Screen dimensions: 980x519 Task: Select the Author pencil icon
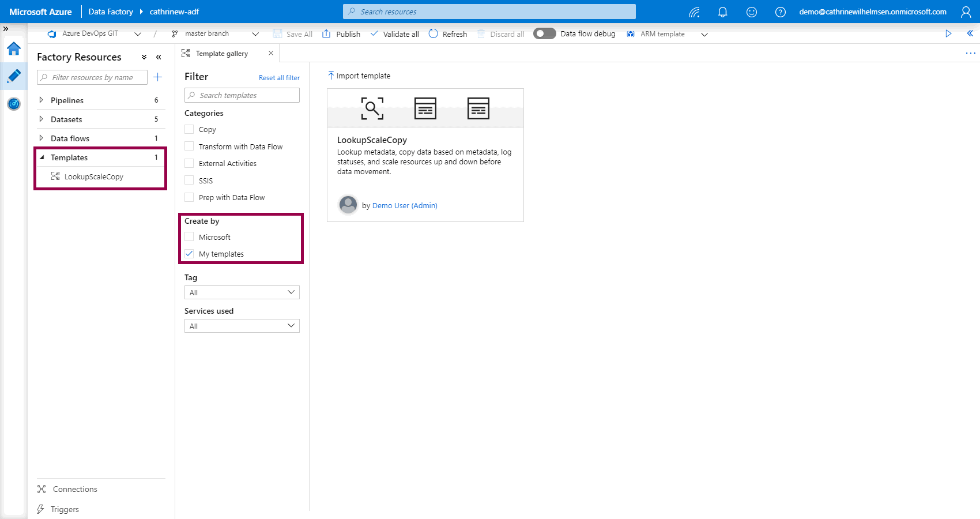pyautogui.click(x=14, y=76)
